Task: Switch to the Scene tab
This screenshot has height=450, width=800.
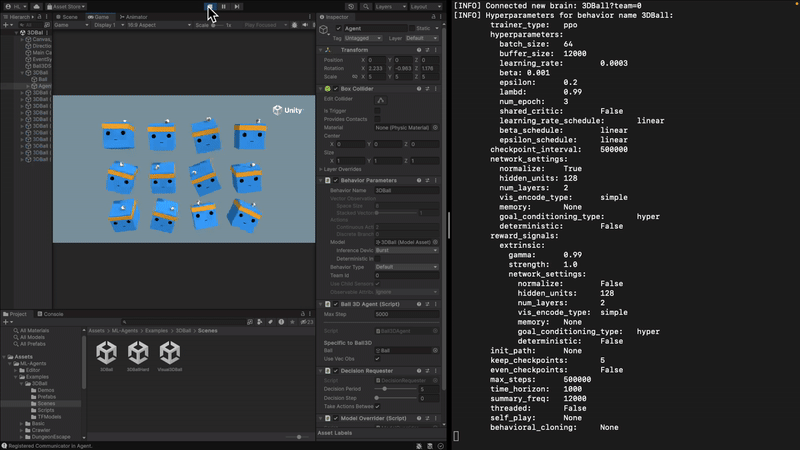Action: 67,17
